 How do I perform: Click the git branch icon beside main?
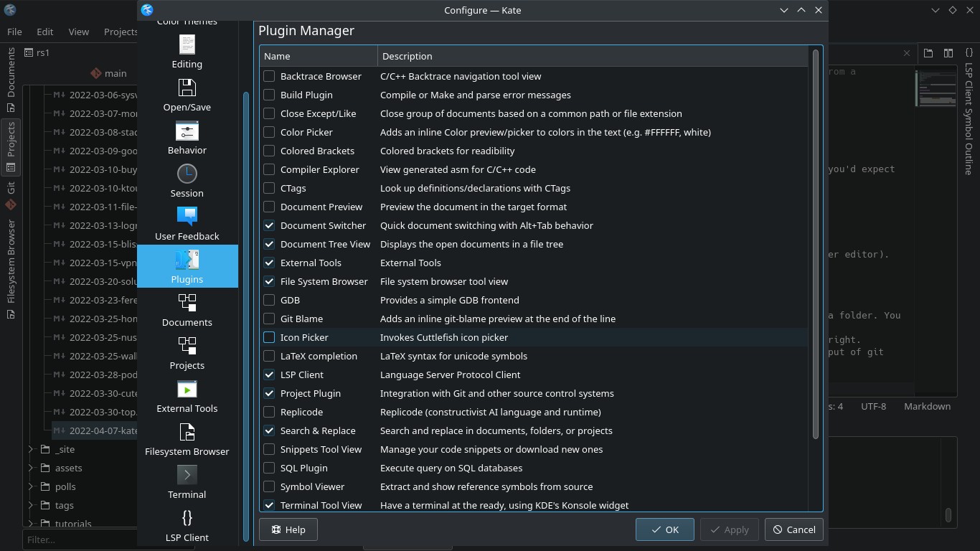coord(96,73)
